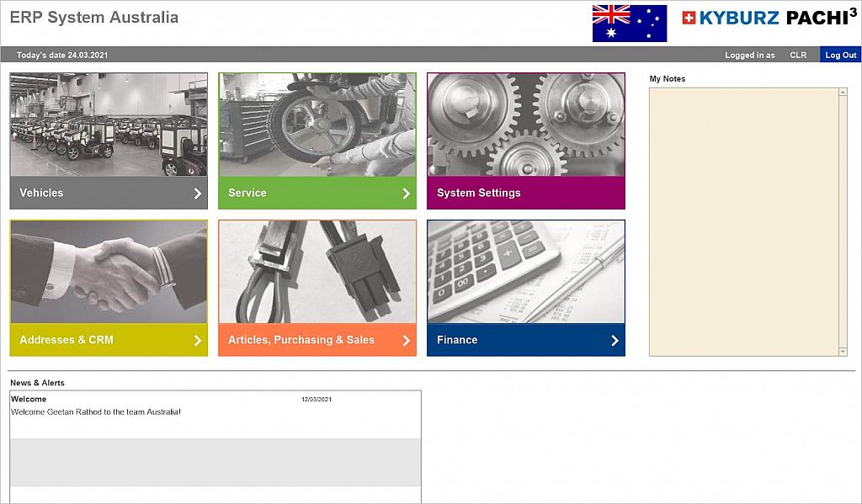This screenshot has height=504, width=862.
Task: Expand Service using its arrow chevron
Action: (x=407, y=194)
